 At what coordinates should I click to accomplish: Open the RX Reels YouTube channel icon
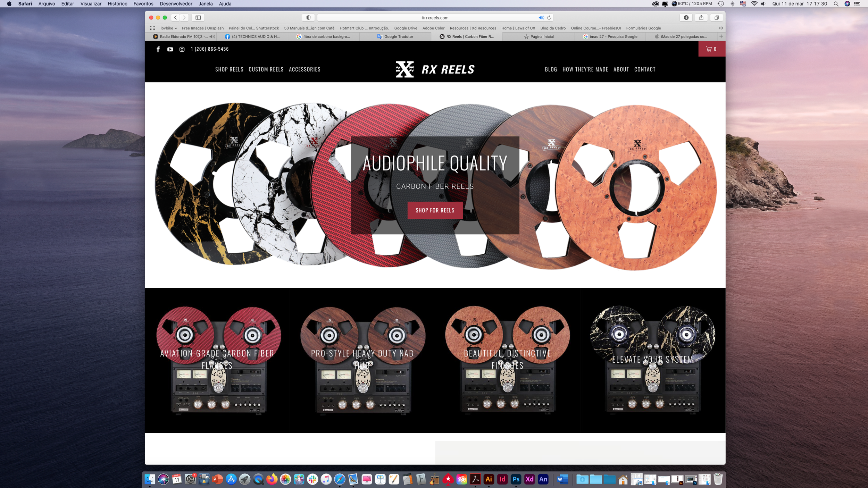(170, 49)
